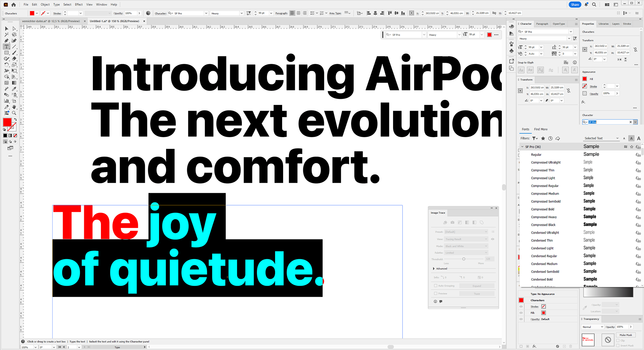Click the red Fill color swatch in toolbar
This screenshot has height=350, width=644.
pos(7,122)
